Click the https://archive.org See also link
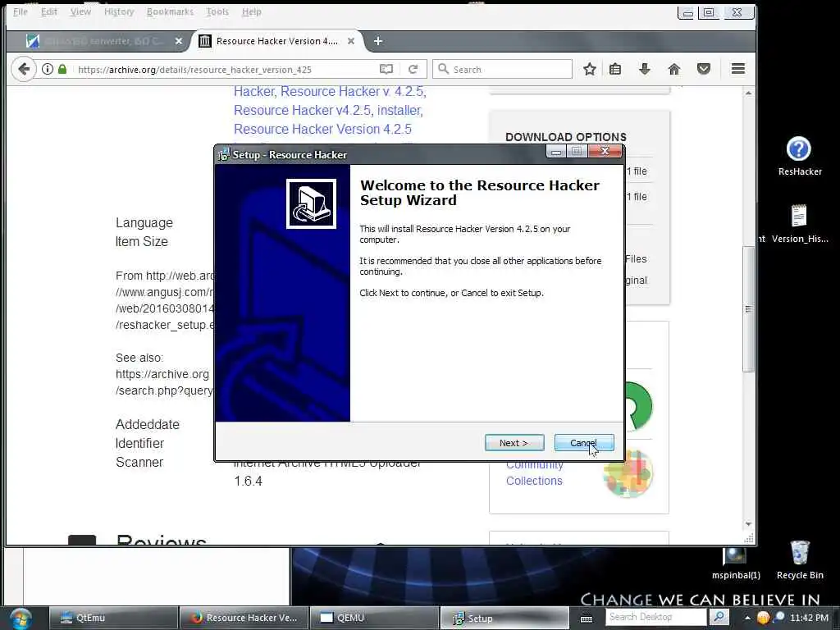Image resolution: width=840 pixels, height=630 pixels. (x=162, y=374)
